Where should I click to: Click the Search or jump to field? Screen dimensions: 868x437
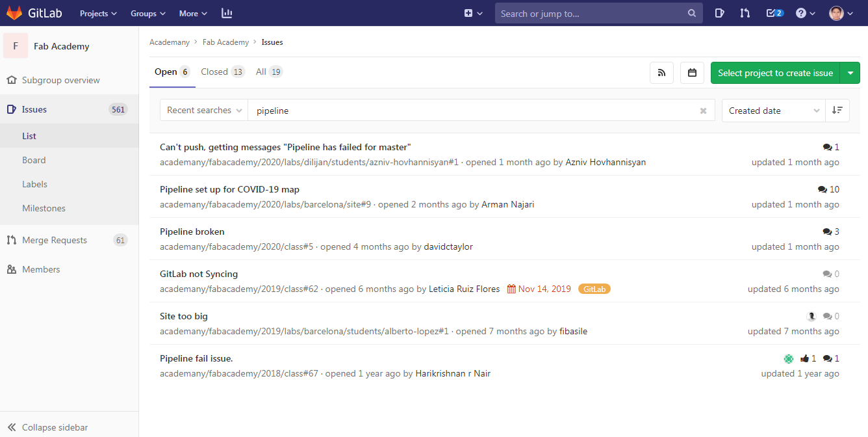pyautogui.click(x=591, y=13)
